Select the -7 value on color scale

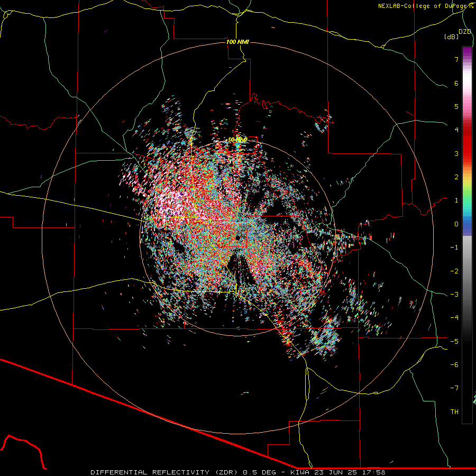(454, 388)
